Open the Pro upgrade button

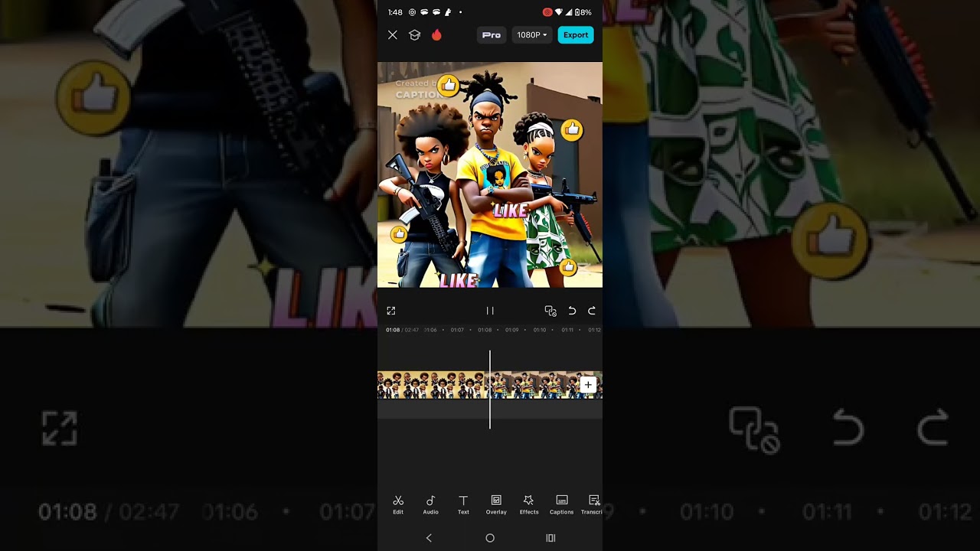492,35
